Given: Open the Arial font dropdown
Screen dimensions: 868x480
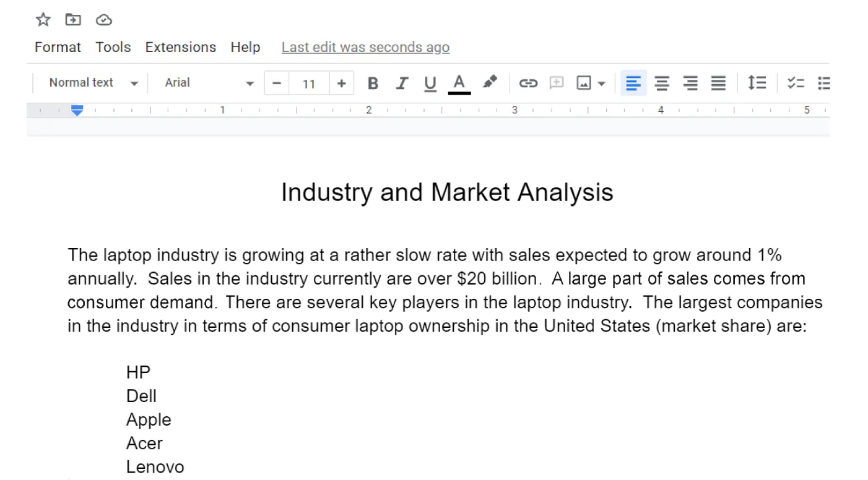Looking at the screenshot, I should 204,82.
